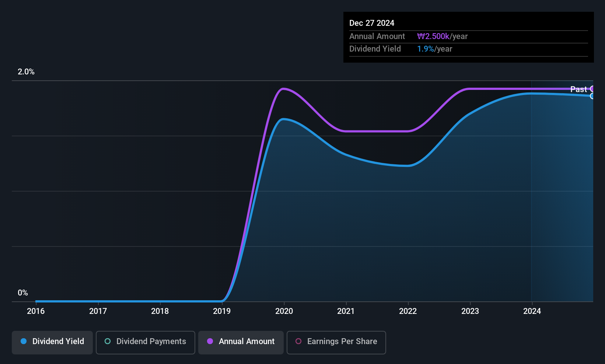Select the blue Dividend Yield endpoint marker
The image size is (605, 364).
pyautogui.click(x=592, y=96)
